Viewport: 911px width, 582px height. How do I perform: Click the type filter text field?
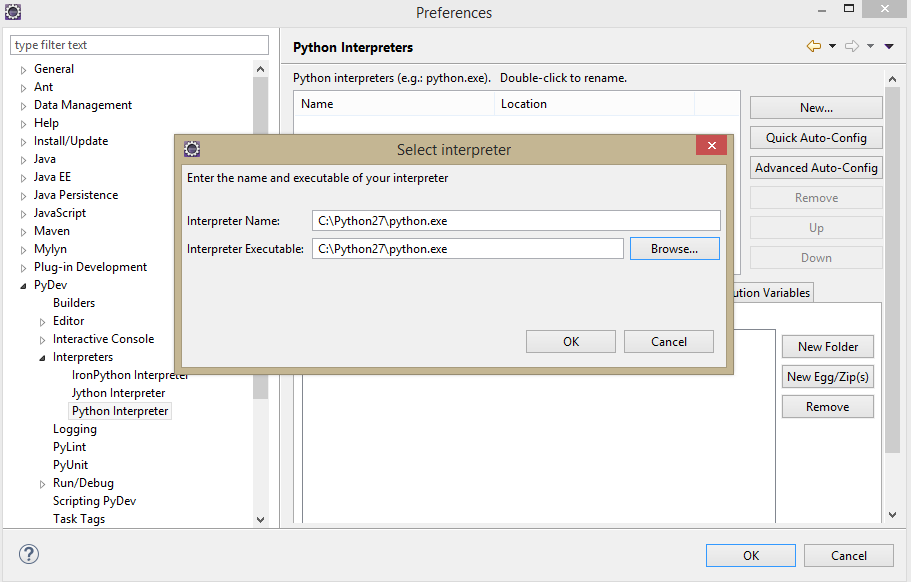pos(139,45)
